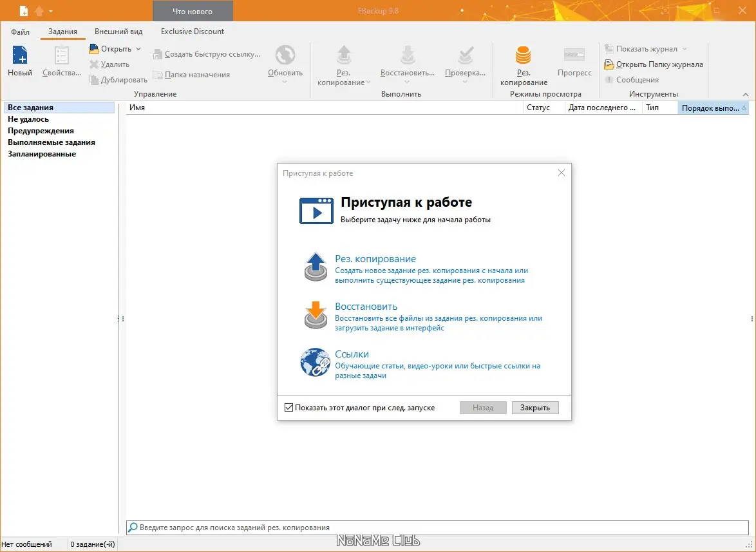The width and height of the screenshot is (756, 552).
Task: Close the Приступая к работе dialog with X
Action: pyautogui.click(x=562, y=173)
